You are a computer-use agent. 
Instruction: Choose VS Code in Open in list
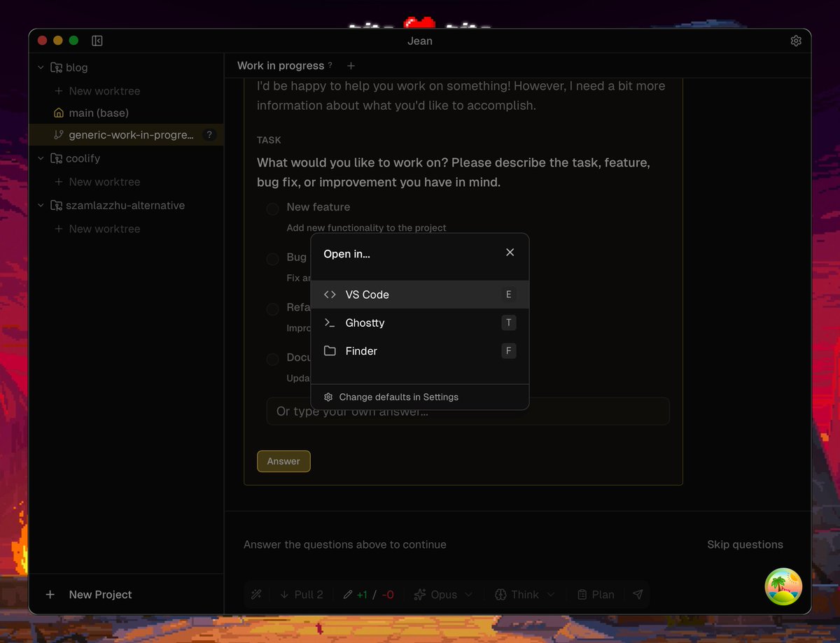[x=420, y=295]
